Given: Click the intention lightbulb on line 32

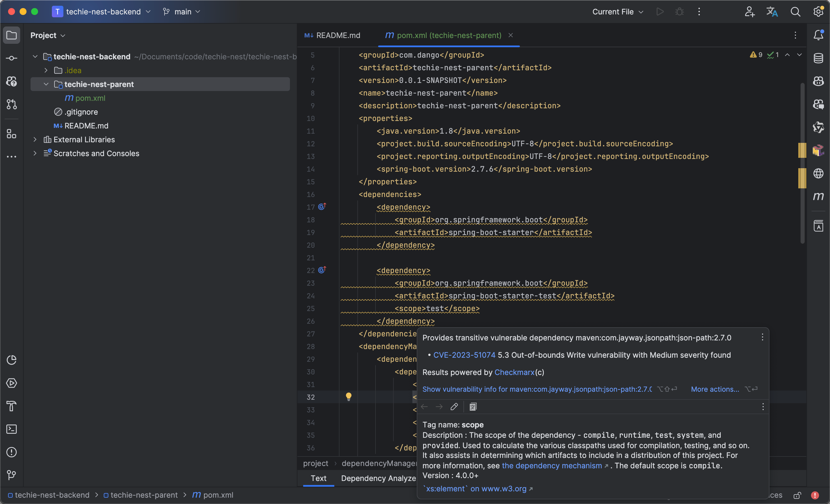Looking at the screenshot, I should (349, 397).
